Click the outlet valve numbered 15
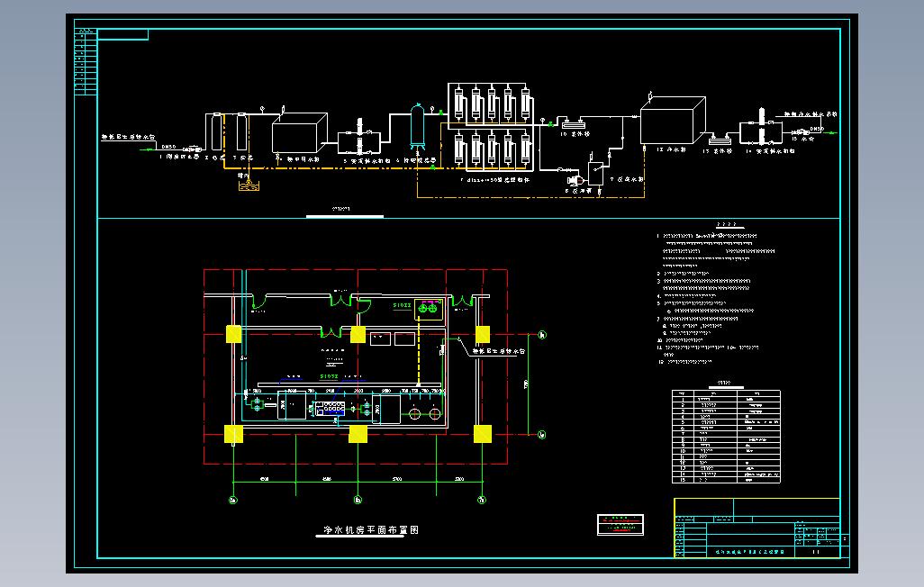 pyautogui.click(x=802, y=132)
